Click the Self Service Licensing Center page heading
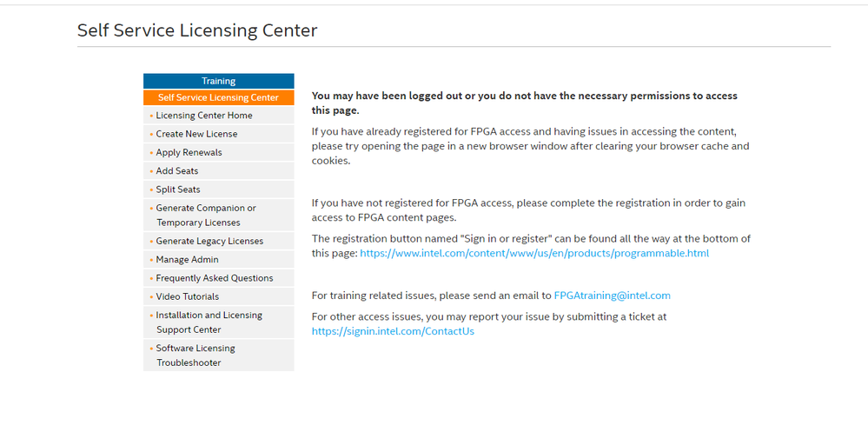Image resolution: width=868 pixels, height=432 pixels. point(197,30)
